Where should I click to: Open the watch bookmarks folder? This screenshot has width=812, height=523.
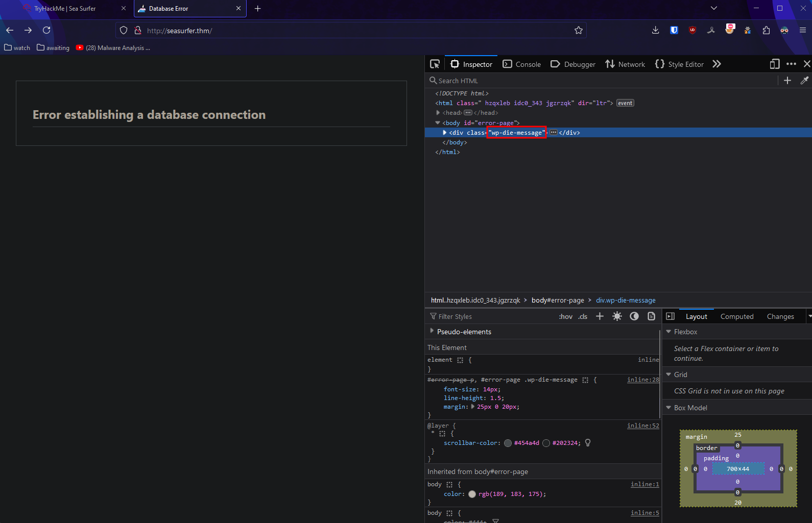(x=17, y=47)
